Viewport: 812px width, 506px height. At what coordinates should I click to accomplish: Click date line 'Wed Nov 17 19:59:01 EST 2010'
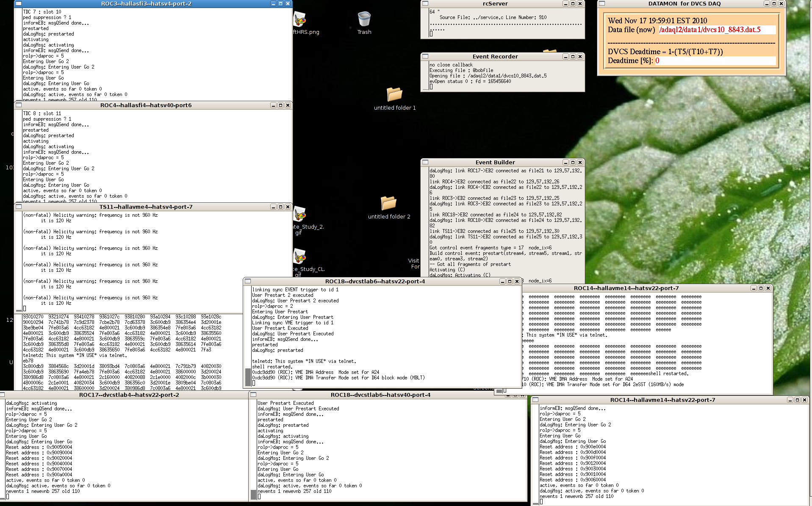point(657,21)
